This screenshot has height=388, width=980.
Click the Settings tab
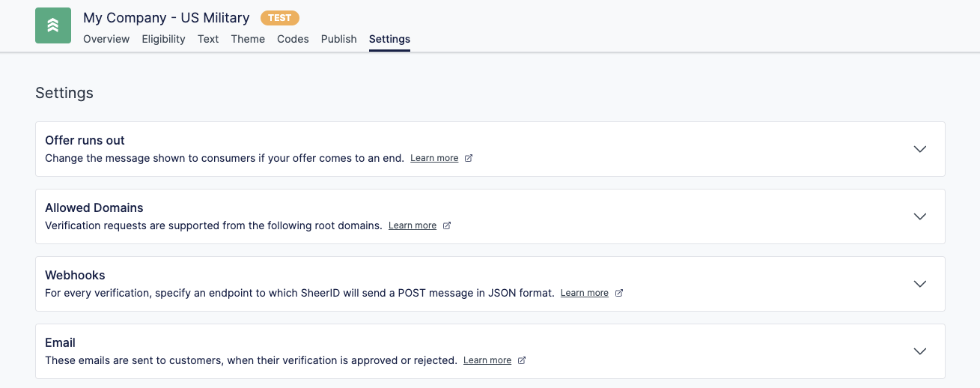(x=389, y=39)
